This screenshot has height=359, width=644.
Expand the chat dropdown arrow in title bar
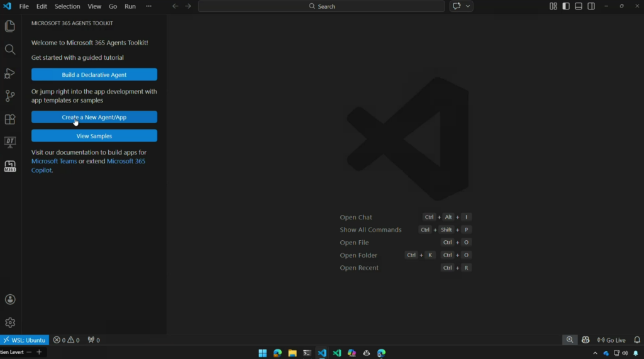(468, 6)
